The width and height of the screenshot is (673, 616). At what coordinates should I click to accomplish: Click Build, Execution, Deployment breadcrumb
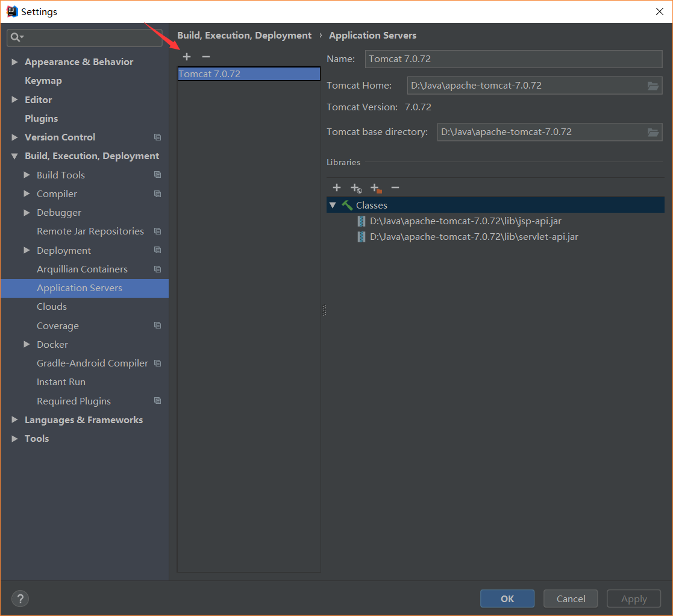[x=244, y=36]
